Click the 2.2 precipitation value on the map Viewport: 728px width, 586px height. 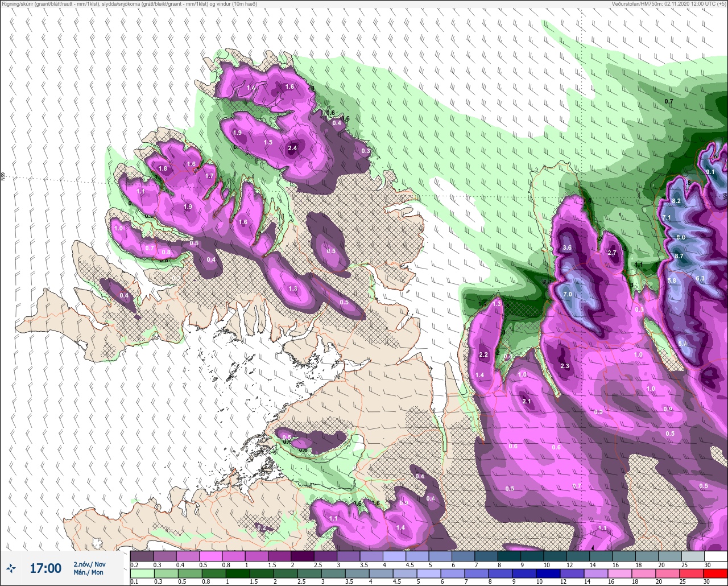tap(484, 354)
